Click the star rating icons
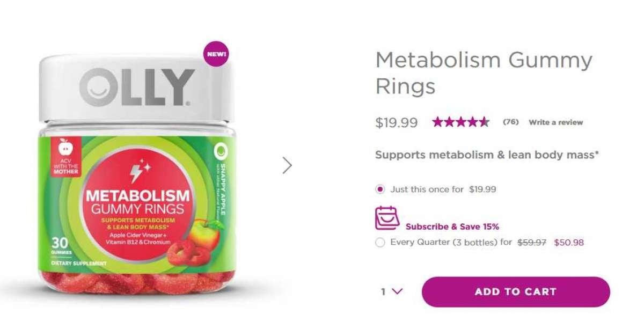Viewport: 644px width, 322px height. 460,122
